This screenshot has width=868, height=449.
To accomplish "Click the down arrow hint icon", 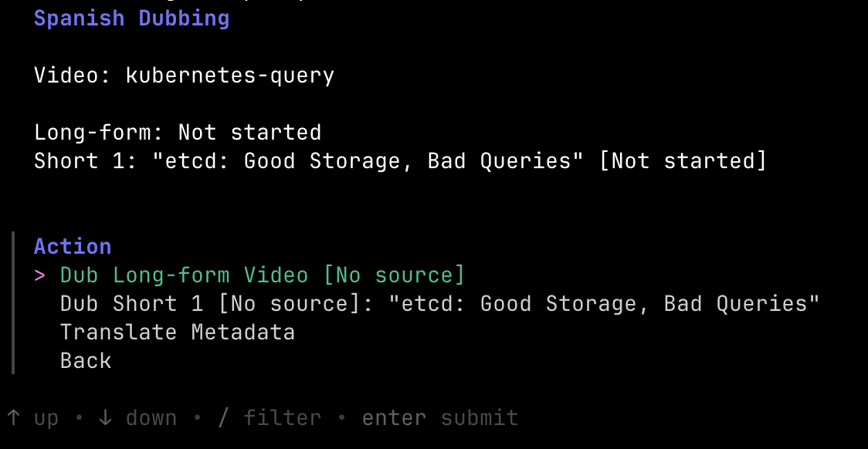I will (x=105, y=418).
